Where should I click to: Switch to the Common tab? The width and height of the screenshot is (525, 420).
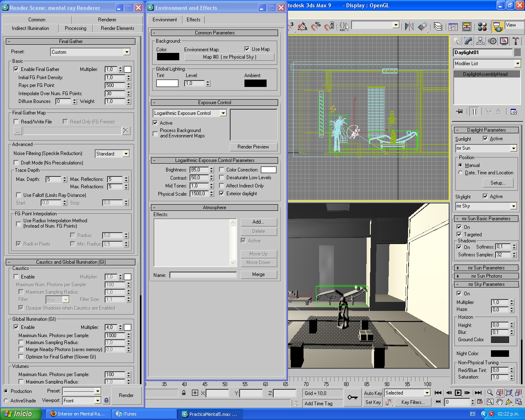(x=37, y=20)
